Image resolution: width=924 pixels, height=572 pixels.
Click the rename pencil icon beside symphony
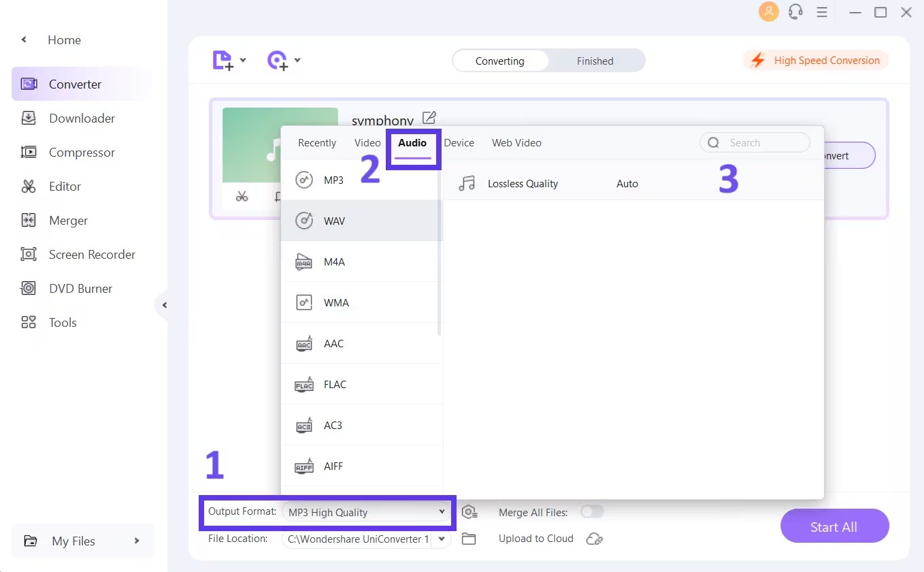[x=429, y=118]
